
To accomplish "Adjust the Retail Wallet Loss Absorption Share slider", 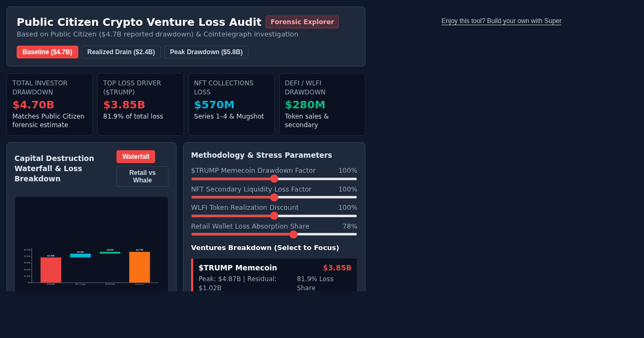I will pyautogui.click(x=274, y=234).
